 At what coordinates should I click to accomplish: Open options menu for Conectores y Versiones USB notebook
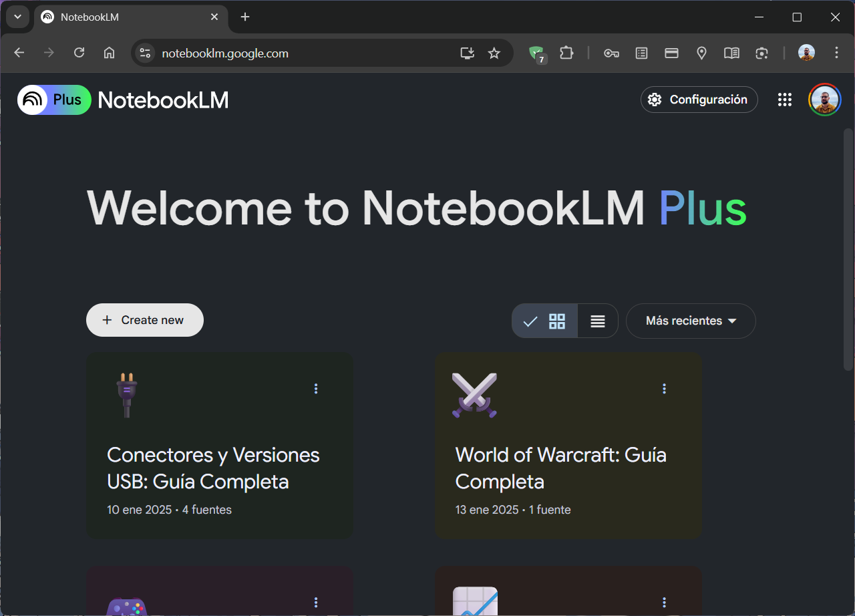[316, 388]
